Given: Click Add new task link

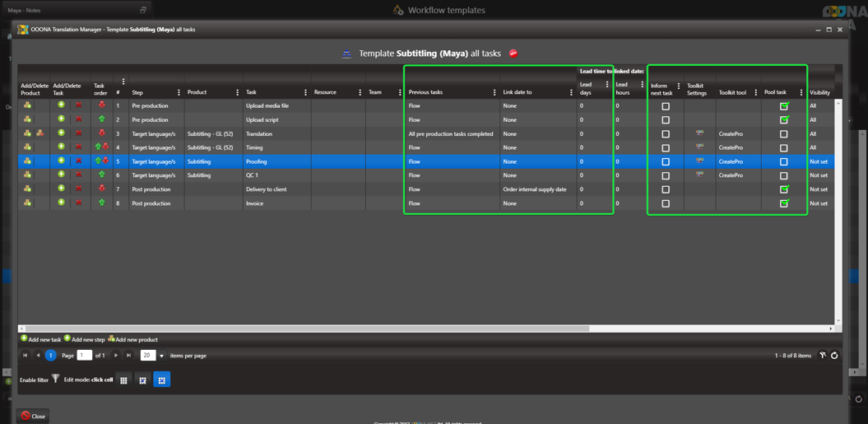Looking at the screenshot, I should (40, 339).
